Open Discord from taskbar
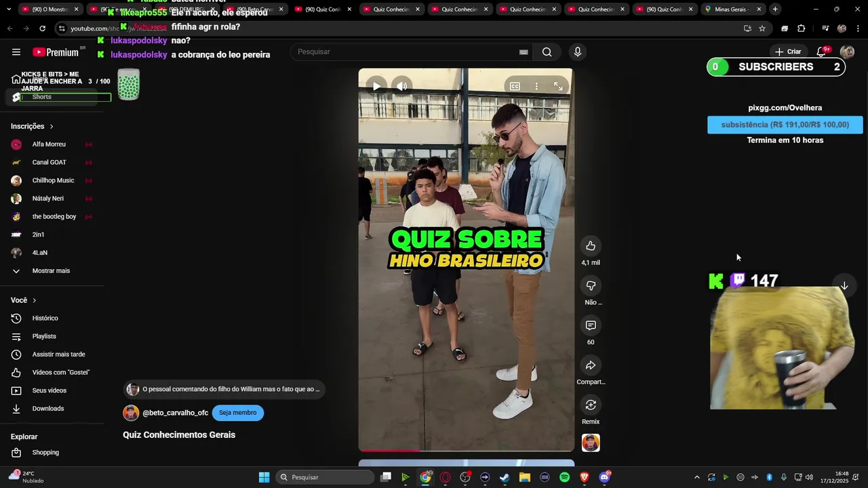 (605, 477)
